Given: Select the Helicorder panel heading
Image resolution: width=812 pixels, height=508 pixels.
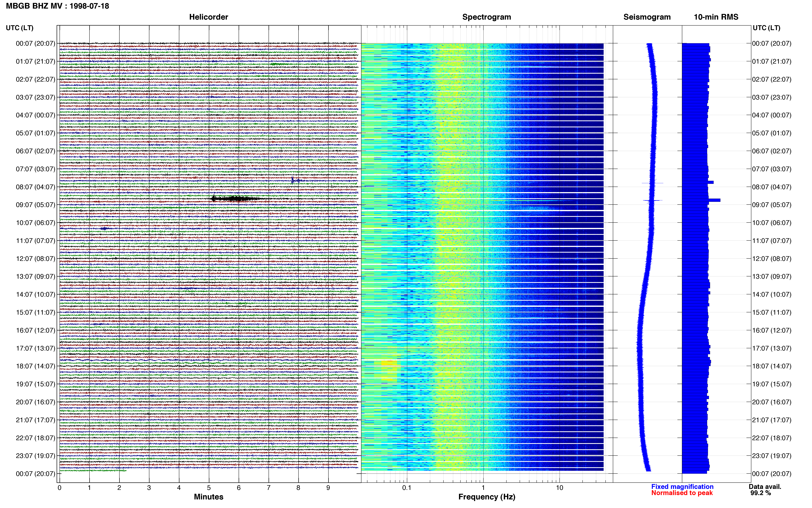Looking at the screenshot, I should [209, 17].
